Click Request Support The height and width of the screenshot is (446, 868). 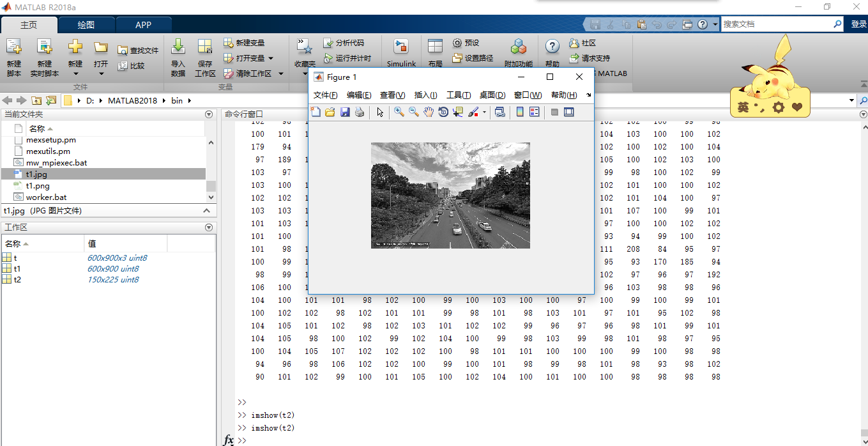click(589, 58)
